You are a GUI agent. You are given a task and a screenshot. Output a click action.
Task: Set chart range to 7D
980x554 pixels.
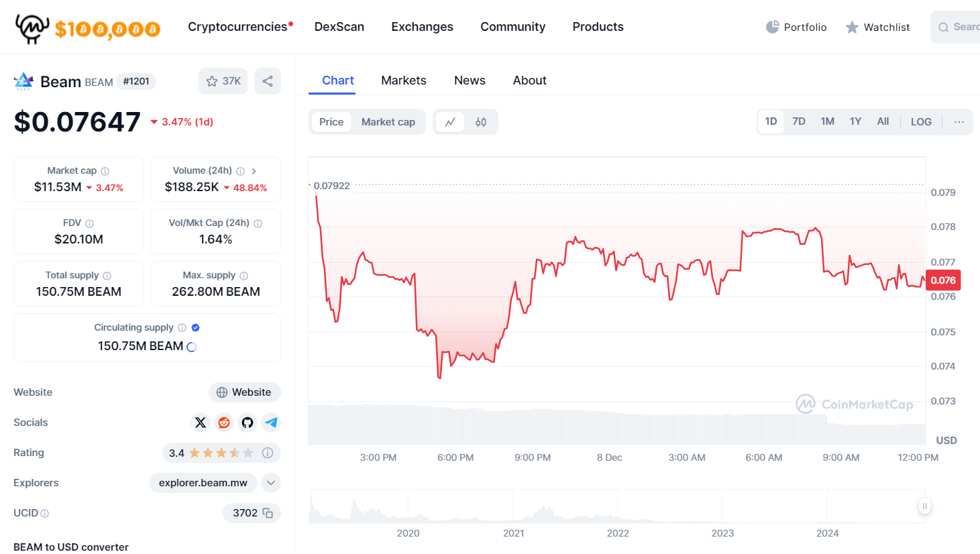click(x=799, y=121)
